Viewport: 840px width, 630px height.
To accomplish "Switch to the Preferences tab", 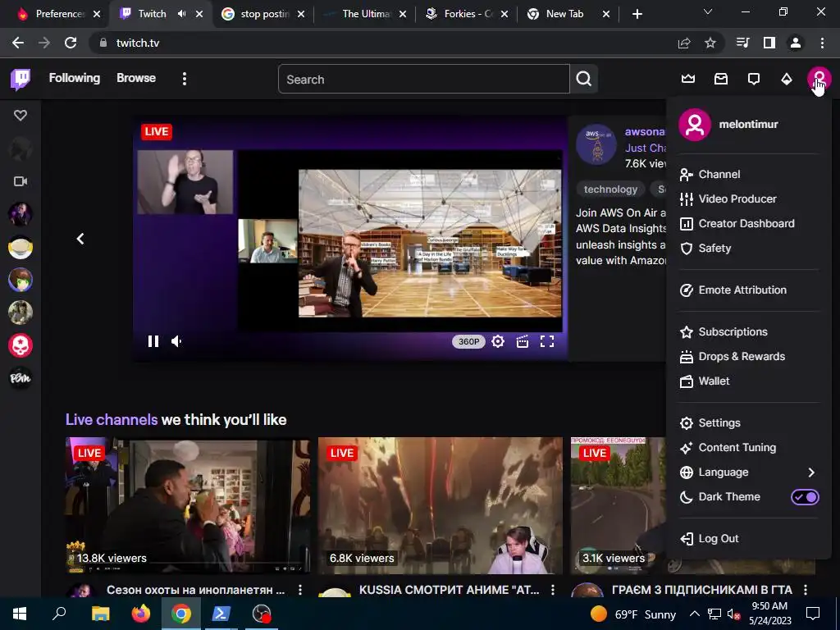I will tap(59, 14).
